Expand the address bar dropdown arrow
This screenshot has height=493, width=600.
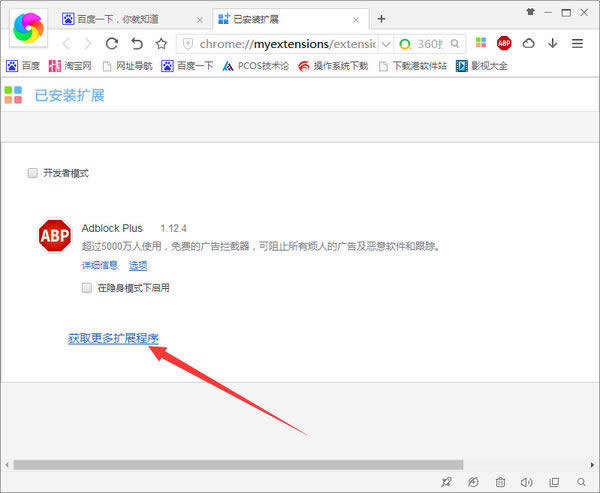[386, 44]
